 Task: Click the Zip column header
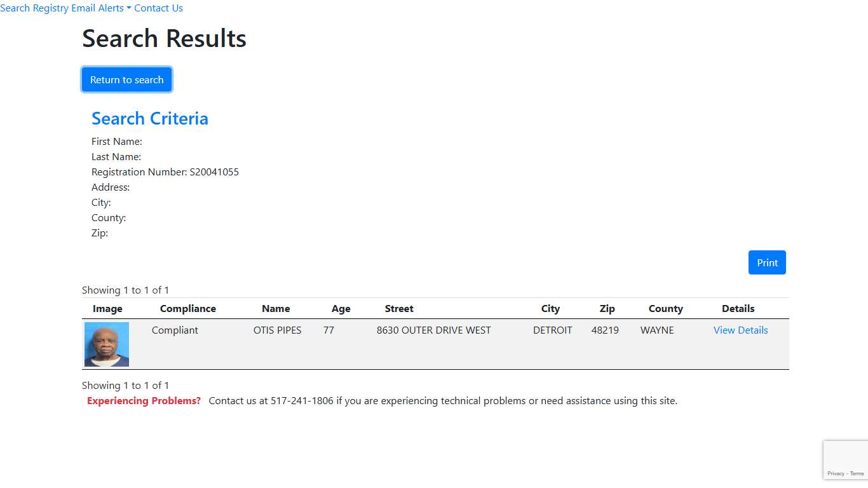coord(607,309)
